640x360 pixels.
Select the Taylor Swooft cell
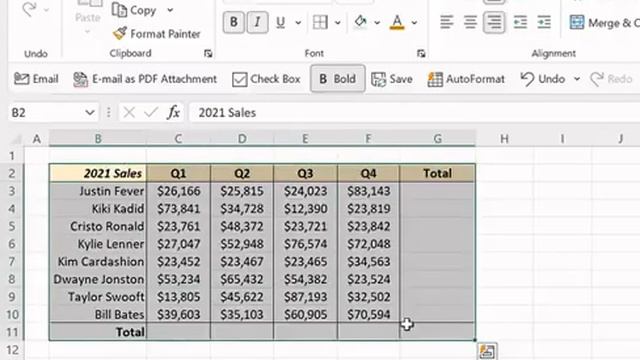tap(98, 297)
